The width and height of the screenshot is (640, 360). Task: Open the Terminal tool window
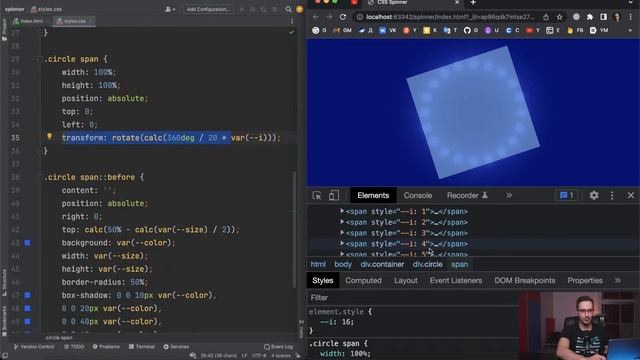tap(142, 347)
